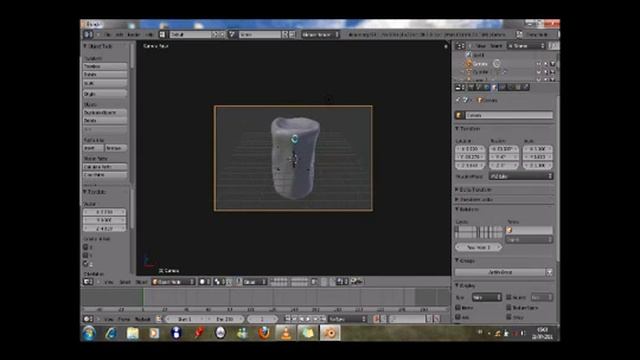
Task: Open the render engine dropdown
Action: tap(320, 35)
